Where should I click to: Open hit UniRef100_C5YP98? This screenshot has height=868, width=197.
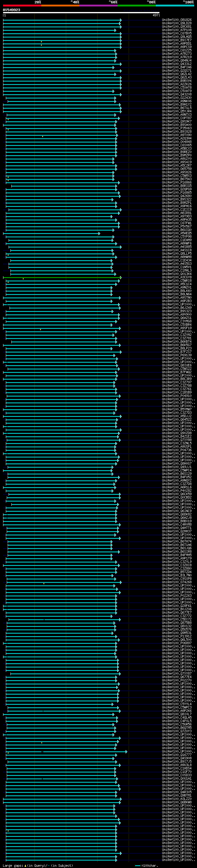point(177,236)
